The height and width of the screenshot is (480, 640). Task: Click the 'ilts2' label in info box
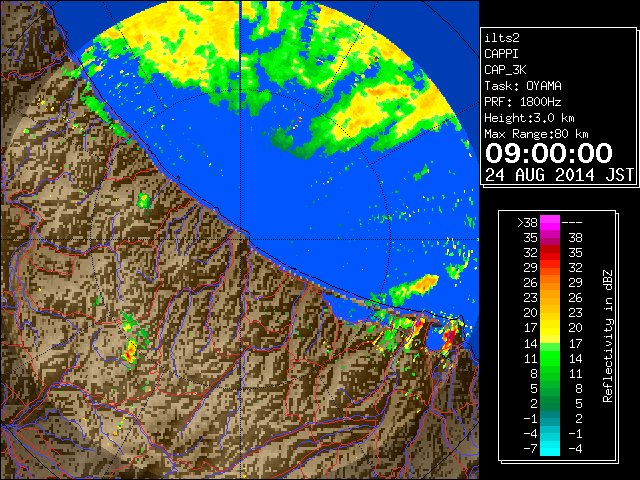[x=502, y=38]
